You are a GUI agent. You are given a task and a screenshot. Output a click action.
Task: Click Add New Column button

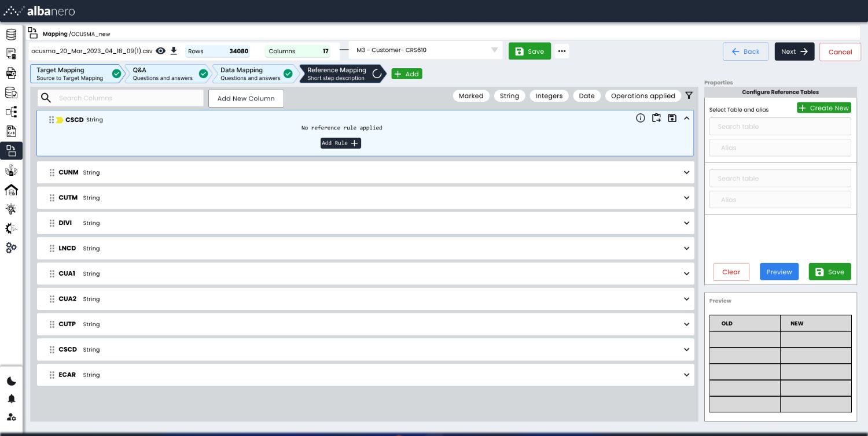click(246, 98)
